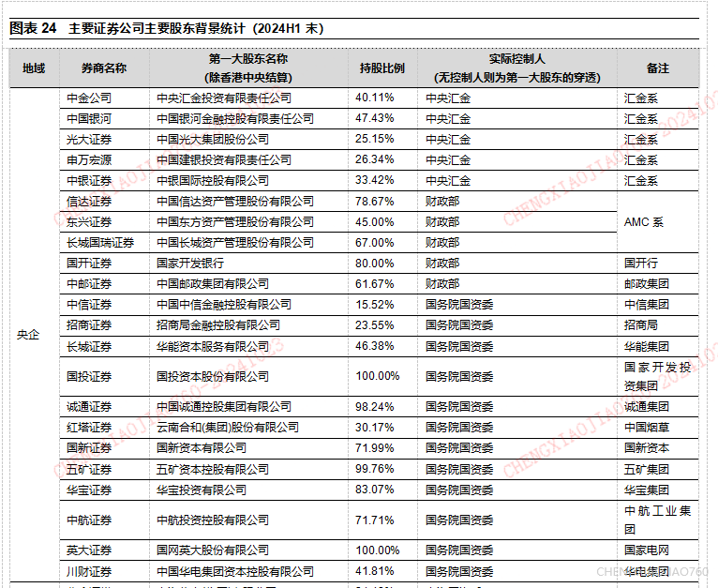Click the '备注' column header
The width and height of the screenshot is (718, 588).
pyautogui.click(x=658, y=68)
